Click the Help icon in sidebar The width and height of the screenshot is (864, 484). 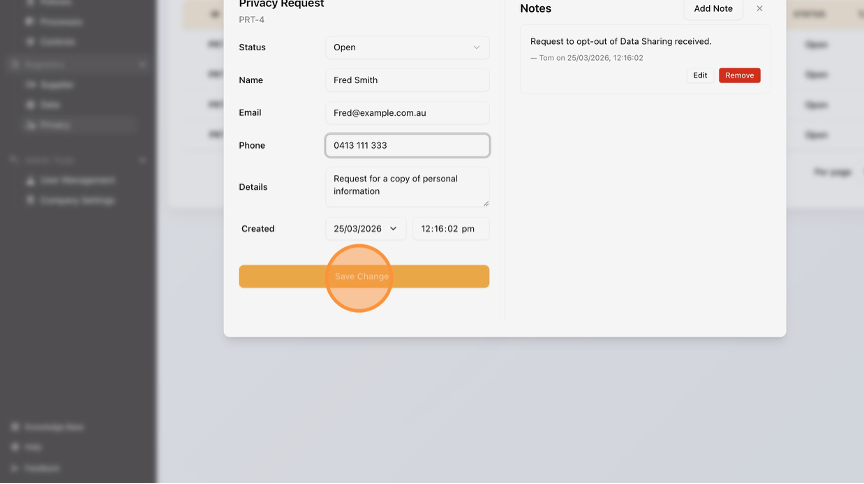[14, 447]
